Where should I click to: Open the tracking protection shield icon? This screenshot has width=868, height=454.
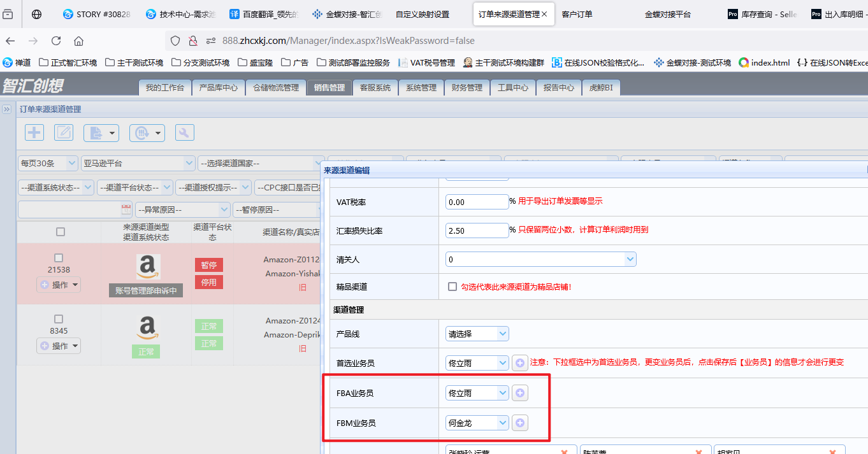coord(175,41)
